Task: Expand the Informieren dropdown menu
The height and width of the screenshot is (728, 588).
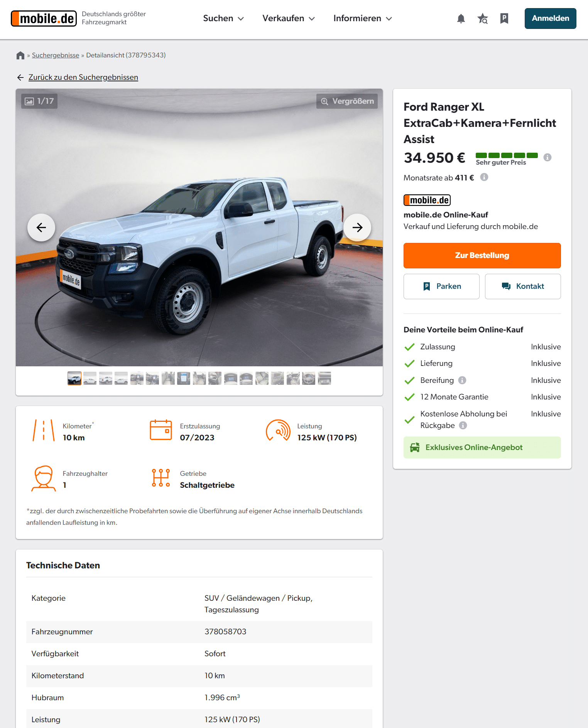Action: 363,19
